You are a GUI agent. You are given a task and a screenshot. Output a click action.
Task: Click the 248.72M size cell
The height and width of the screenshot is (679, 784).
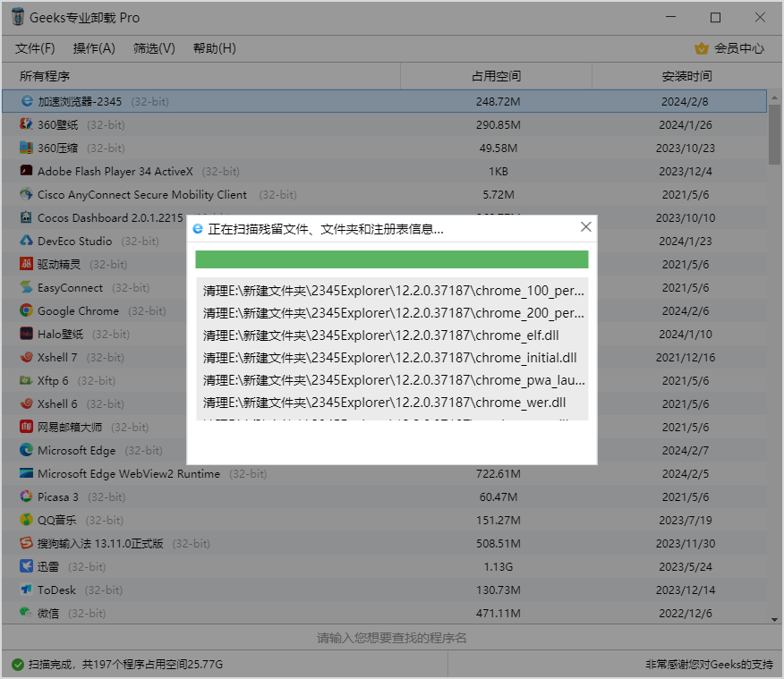(x=498, y=101)
